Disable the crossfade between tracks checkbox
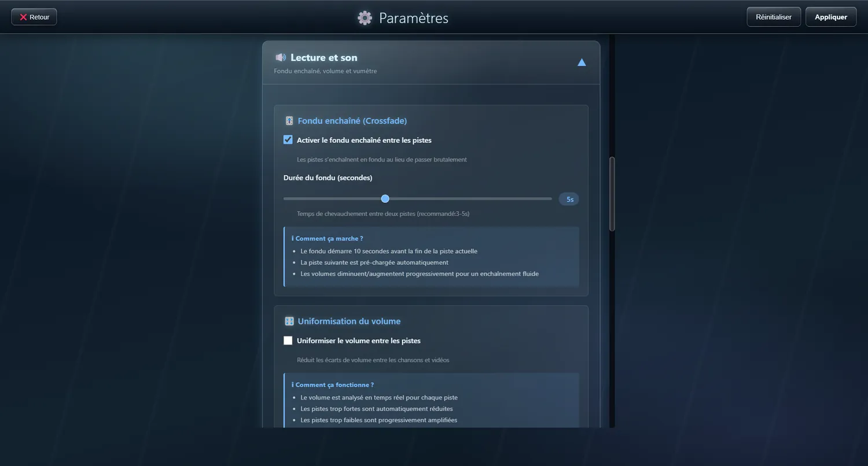Image resolution: width=868 pixels, height=466 pixels. click(288, 140)
